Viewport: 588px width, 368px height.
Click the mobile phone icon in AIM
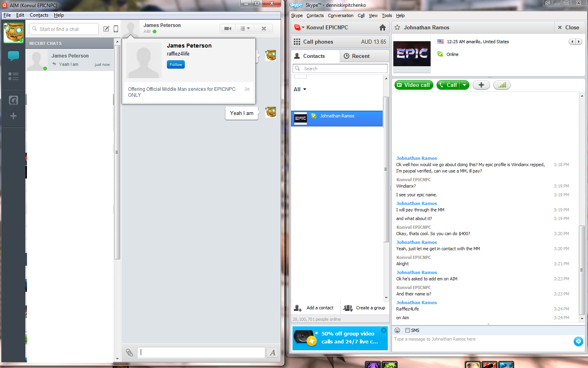click(x=116, y=29)
